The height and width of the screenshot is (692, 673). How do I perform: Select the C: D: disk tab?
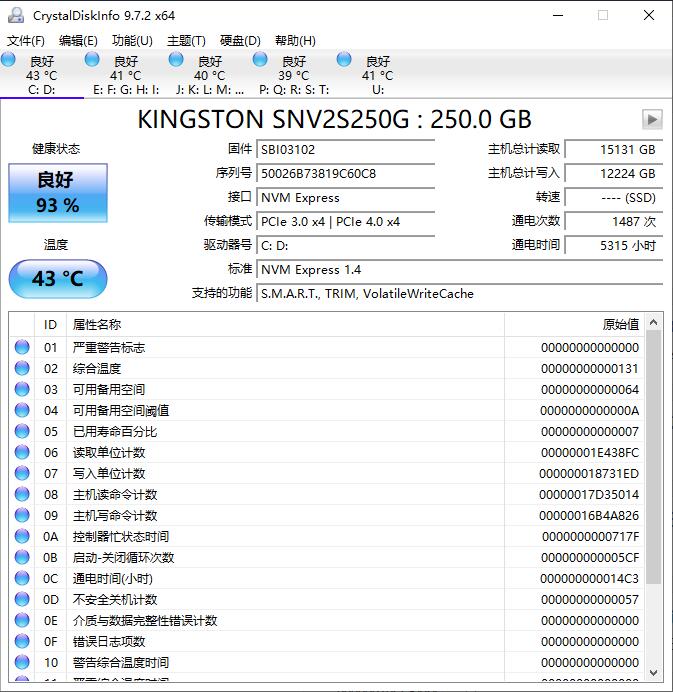[42, 75]
